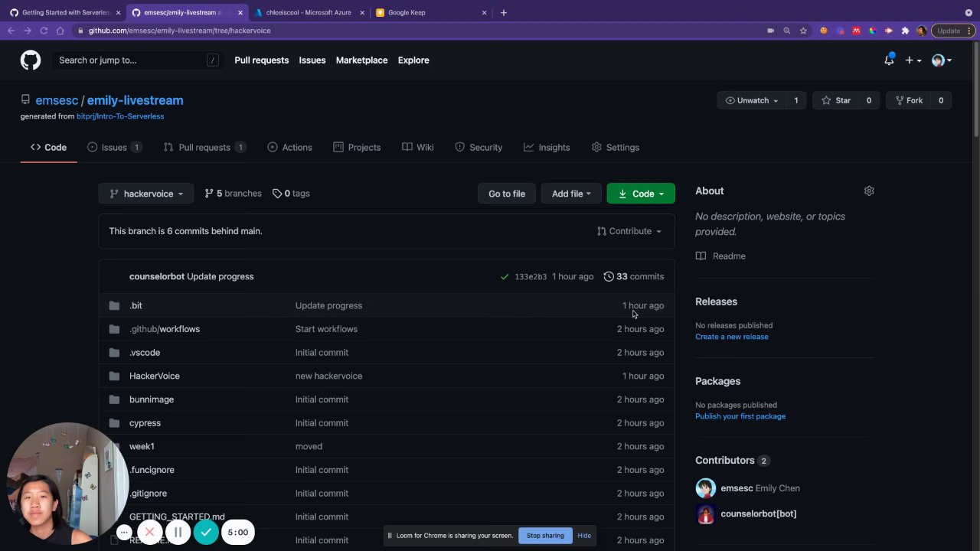Click Stop sharing in Loom bar
The height and width of the screenshot is (551, 980).
pyautogui.click(x=545, y=536)
